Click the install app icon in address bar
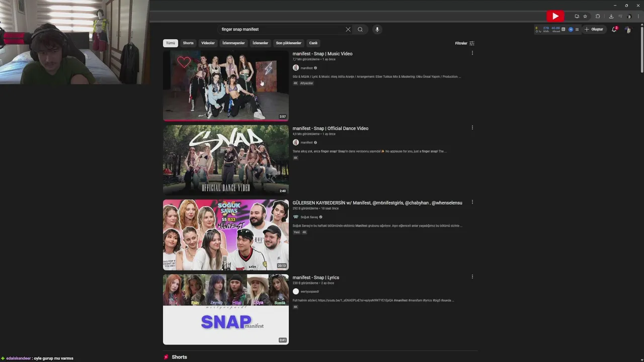 pyautogui.click(x=577, y=16)
